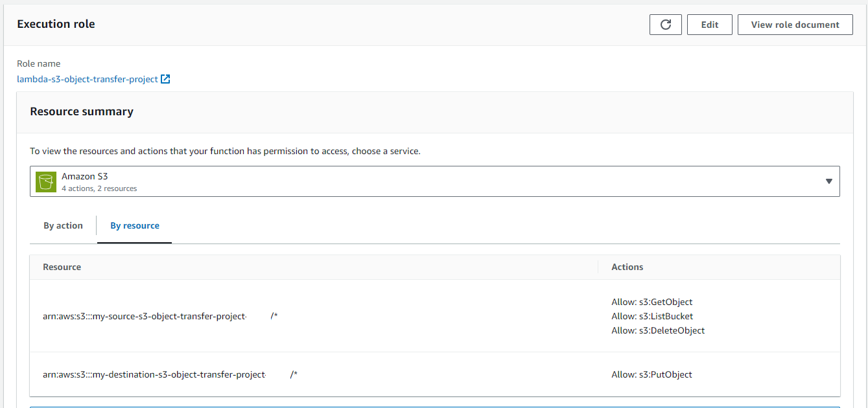Click Allow: s3:PutObject text

[651, 374]
